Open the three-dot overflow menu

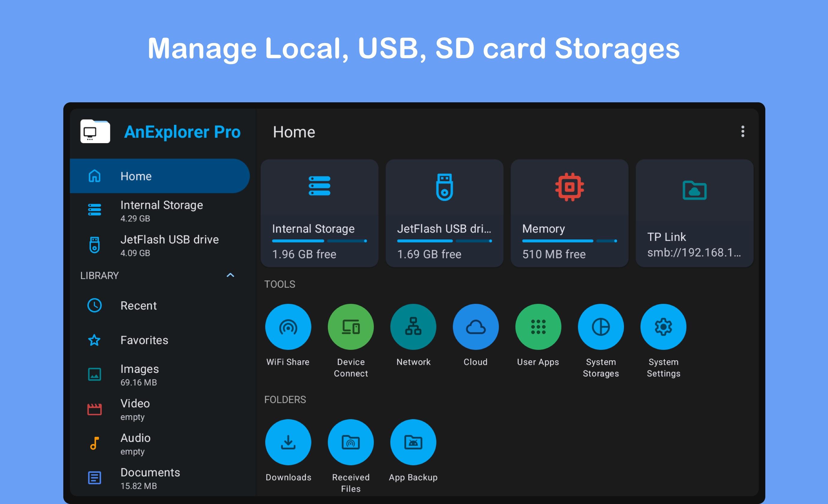[742, 131]
